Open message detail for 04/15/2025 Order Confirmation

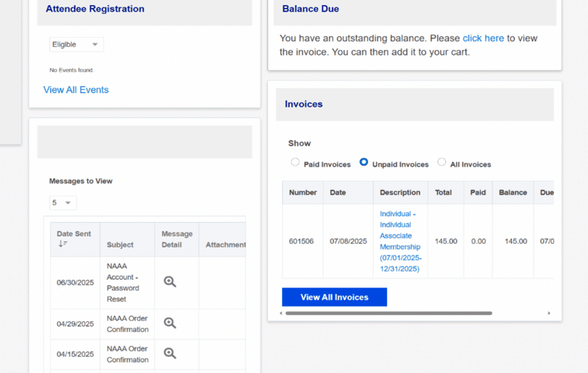pos(170,353)
